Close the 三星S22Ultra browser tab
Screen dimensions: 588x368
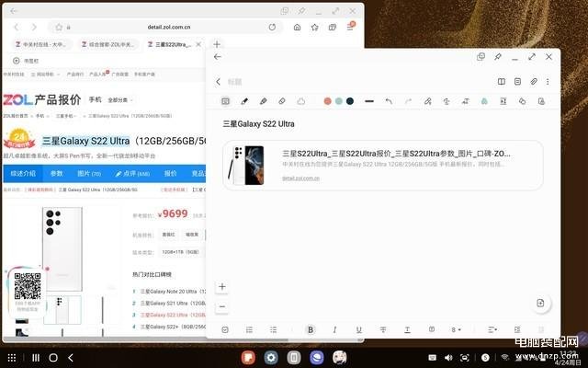(x=198, y=44)
